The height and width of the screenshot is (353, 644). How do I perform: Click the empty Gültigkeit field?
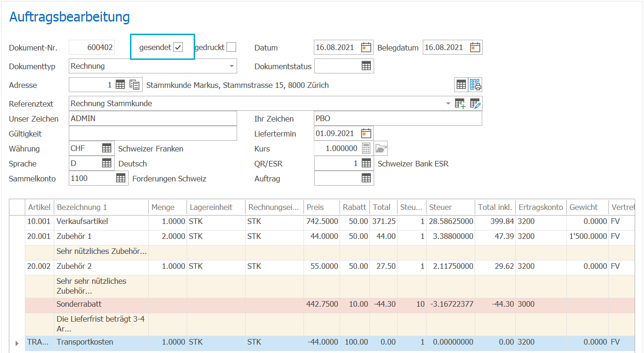pos(153,133)
